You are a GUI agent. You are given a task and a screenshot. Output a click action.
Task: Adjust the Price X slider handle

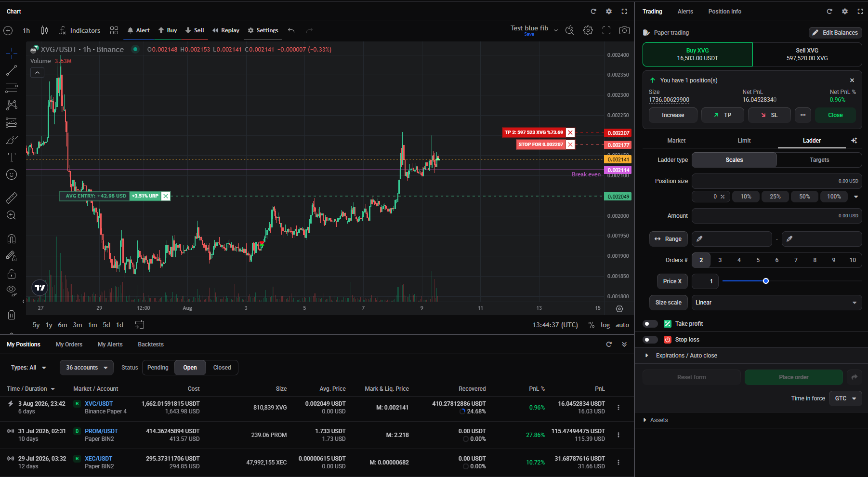[766, 281]
